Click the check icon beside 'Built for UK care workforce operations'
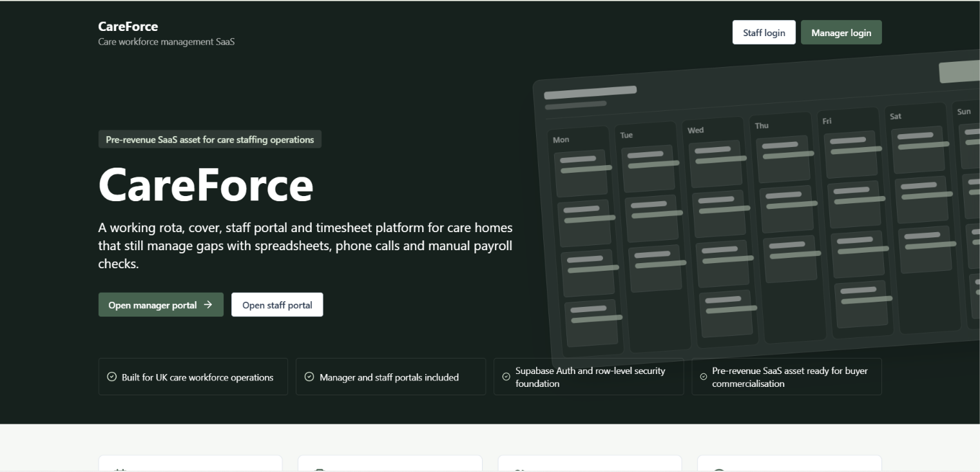 pyautogui.click(x=111, y=377)
